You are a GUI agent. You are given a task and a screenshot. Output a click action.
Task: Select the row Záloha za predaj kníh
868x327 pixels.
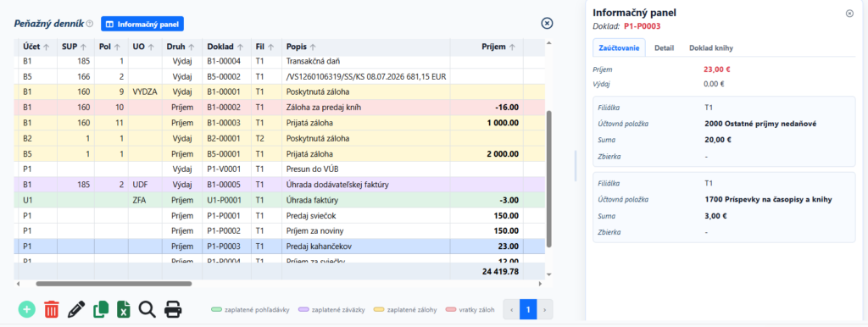click(x=280, y=108)
